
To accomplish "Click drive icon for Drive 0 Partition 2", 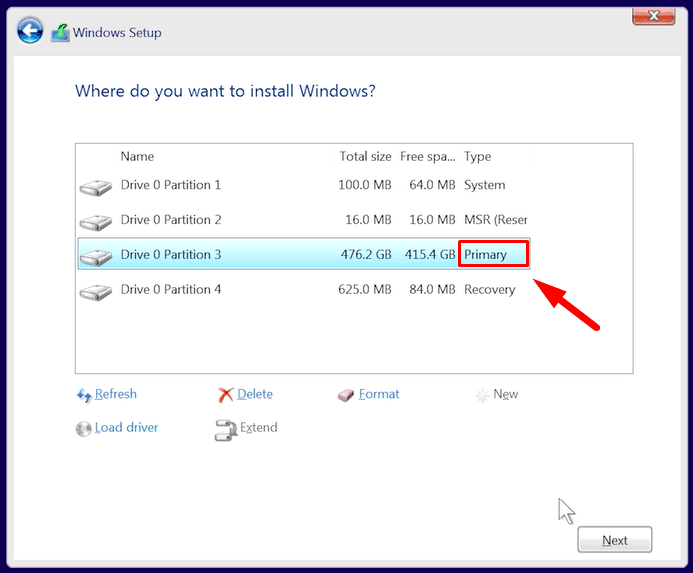I will click(95, 222).
